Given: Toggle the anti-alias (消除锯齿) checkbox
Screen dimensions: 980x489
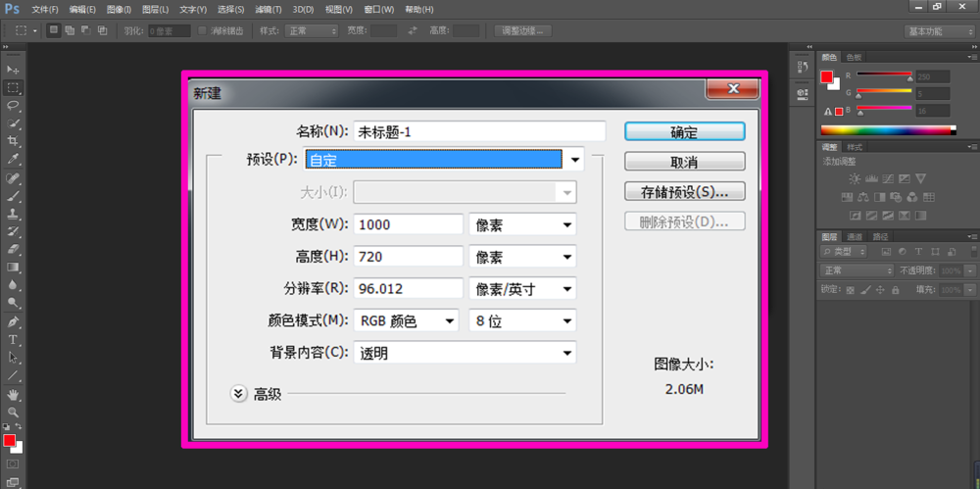Looking at the screenshot, I should tap(203, 30).
